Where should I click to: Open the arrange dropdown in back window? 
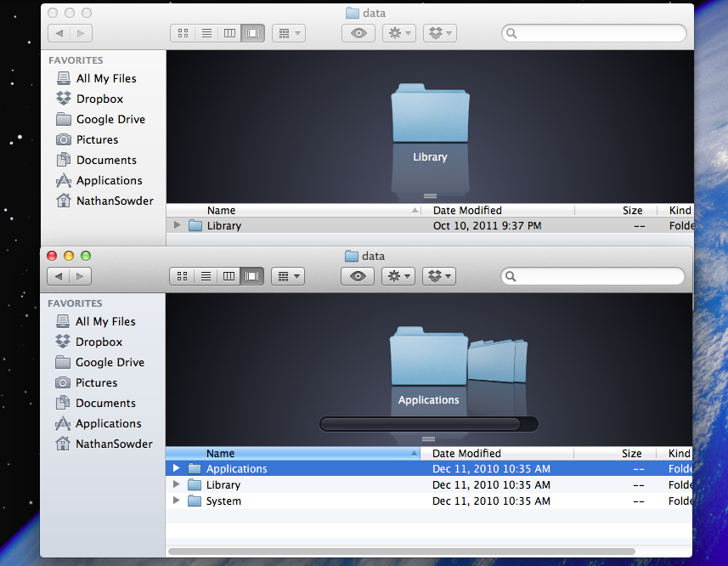(289, 33)
